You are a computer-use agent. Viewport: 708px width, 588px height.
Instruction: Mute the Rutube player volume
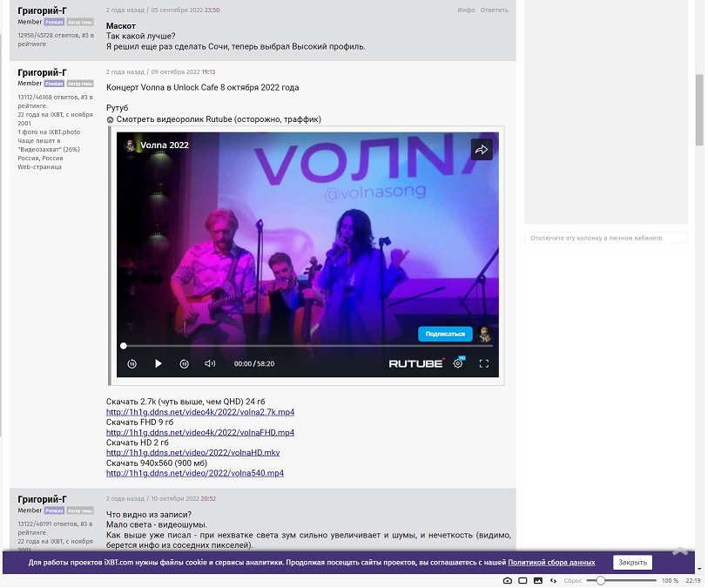pyautogui.click(x=210, y=363)
